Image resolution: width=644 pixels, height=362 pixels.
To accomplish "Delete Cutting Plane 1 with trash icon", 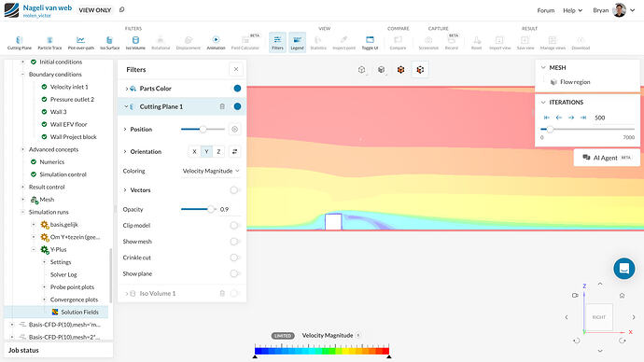I will click(222, 106).
